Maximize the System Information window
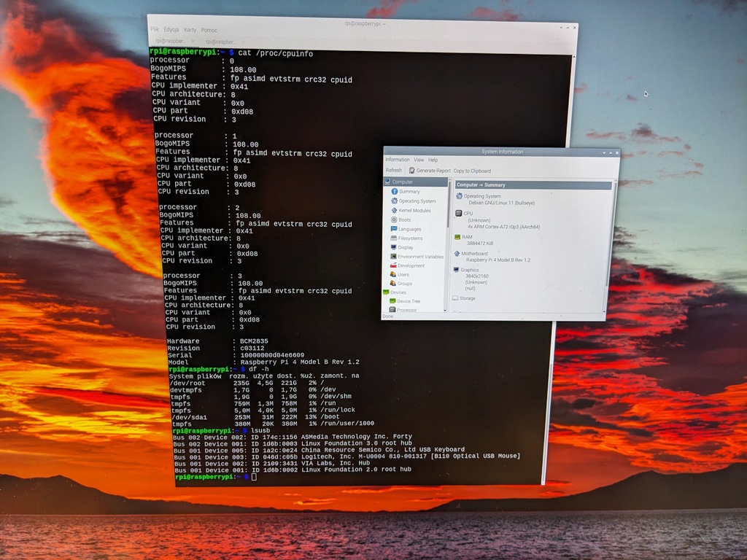 (611, 152)
